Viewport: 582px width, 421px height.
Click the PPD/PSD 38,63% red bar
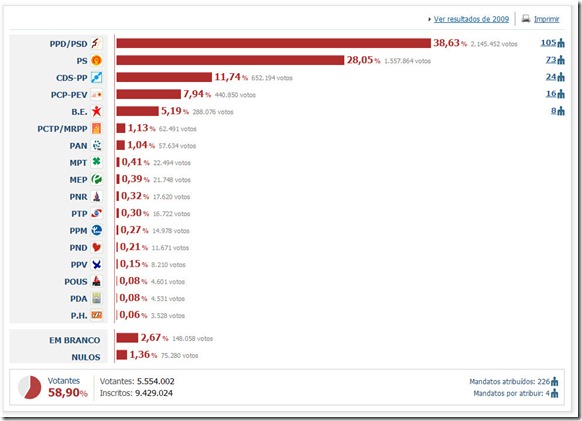274,43
